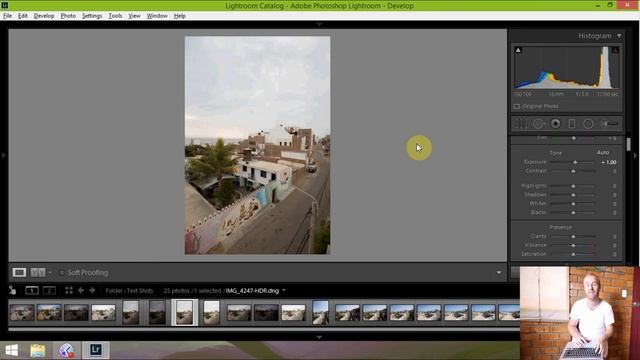Screen dimensions: 640x360
Task: Select the highlighted selected filmstrip thumbnail
Action: pos(184,312)
